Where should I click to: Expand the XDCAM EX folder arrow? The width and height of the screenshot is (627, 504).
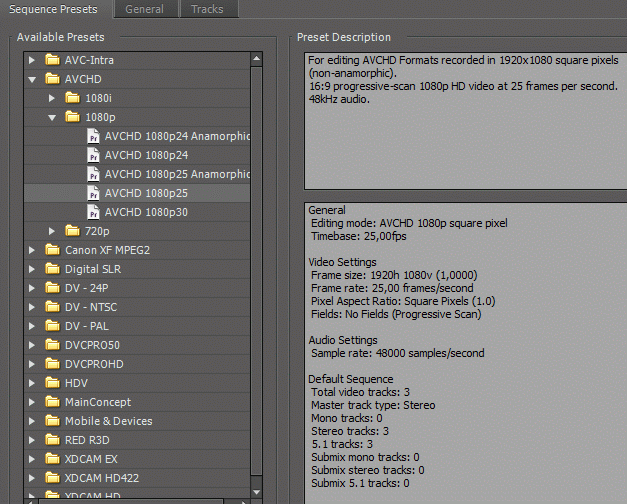[x=32, y=459]
